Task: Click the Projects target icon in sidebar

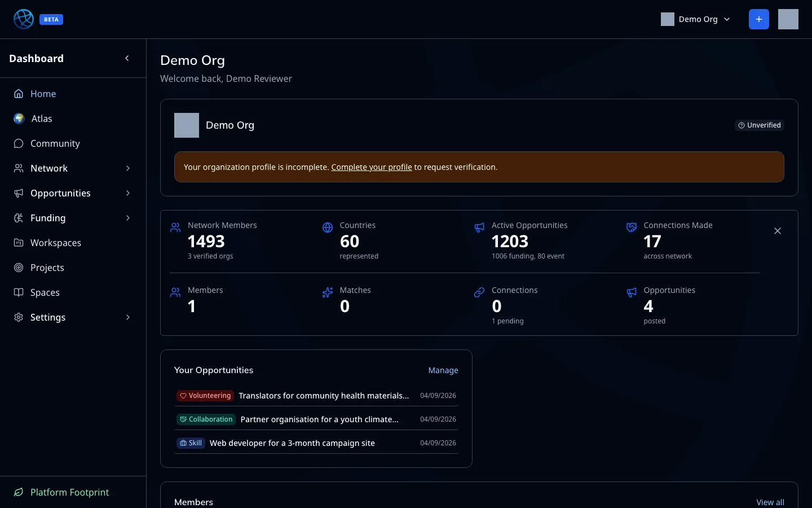Action: pos(19,268)
